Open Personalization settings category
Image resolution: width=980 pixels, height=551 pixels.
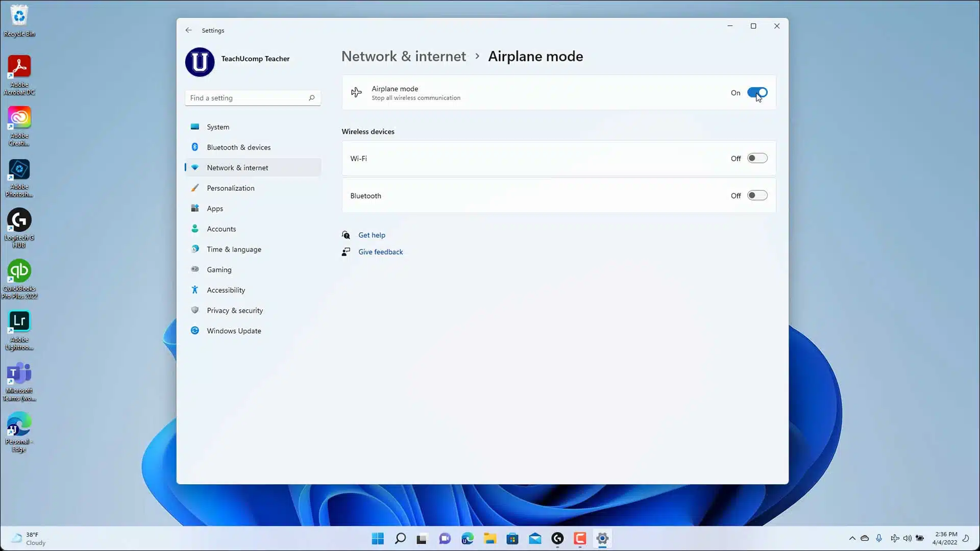pos(230,188)
